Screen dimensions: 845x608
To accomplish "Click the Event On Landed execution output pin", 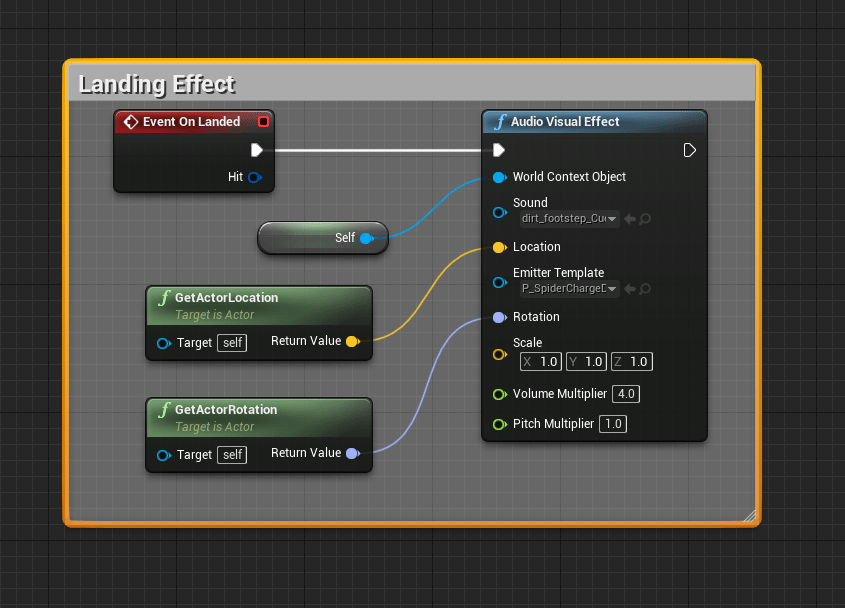I will (257, 150).
